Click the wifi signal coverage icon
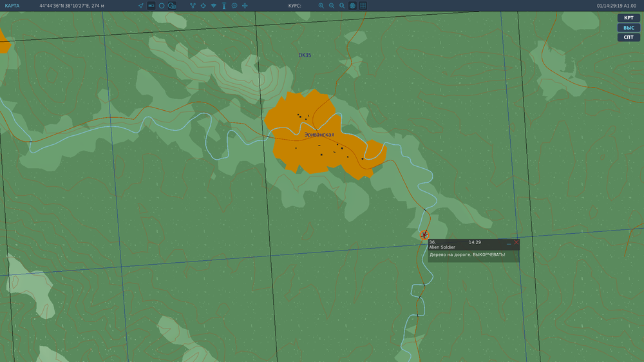The width and height of the screenshot is (644, 362). coord(214,6)
